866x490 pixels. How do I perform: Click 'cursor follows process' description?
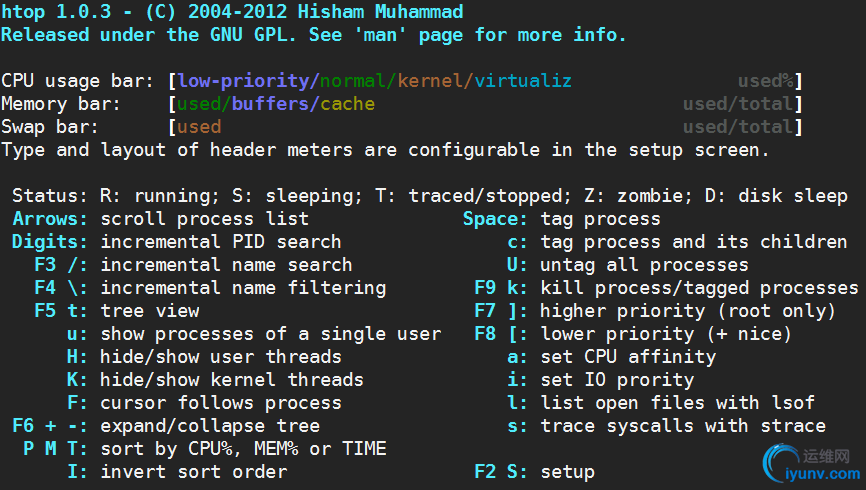(x=221, y=403)
